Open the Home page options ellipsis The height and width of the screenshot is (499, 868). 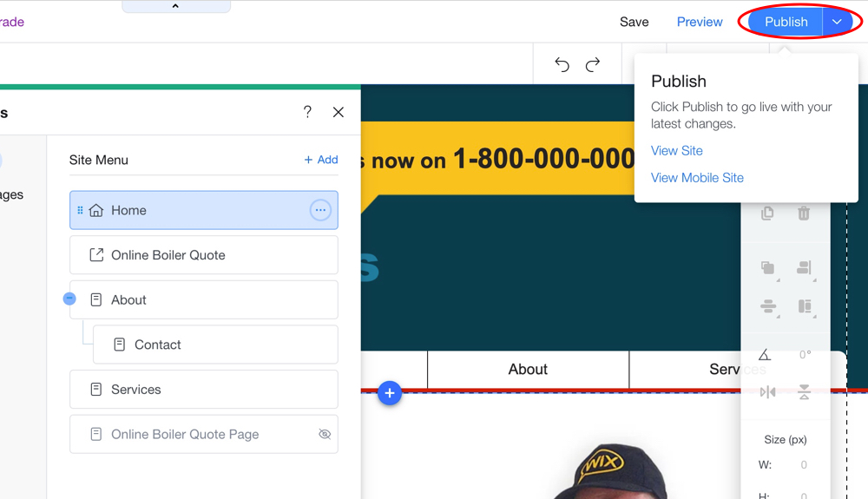[x=320, y=210]
